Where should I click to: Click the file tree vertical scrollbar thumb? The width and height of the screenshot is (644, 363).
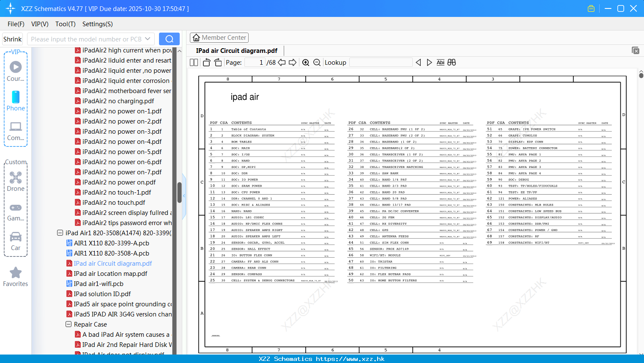(x=179, y=192)
